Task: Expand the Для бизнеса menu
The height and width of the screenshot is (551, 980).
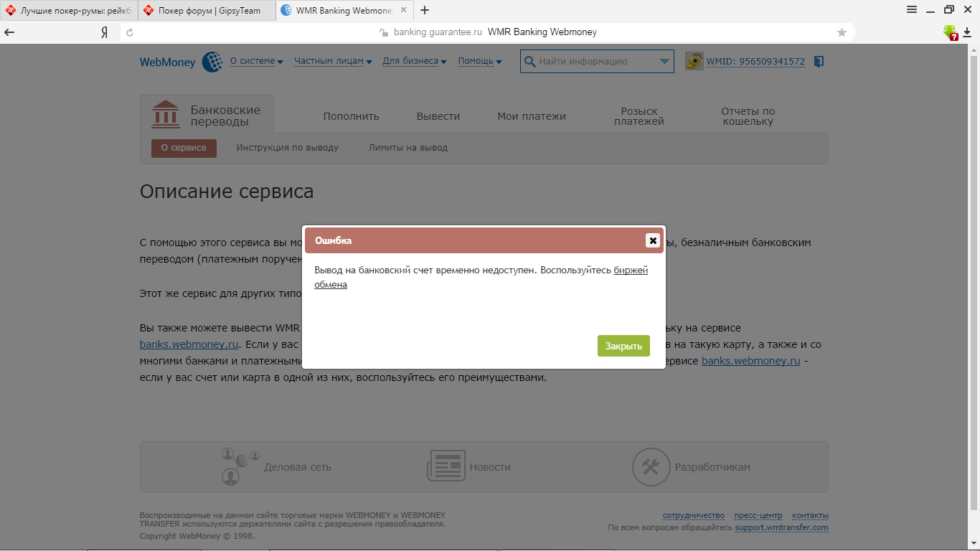Action: pyautogui.click(x=415, y=62)
